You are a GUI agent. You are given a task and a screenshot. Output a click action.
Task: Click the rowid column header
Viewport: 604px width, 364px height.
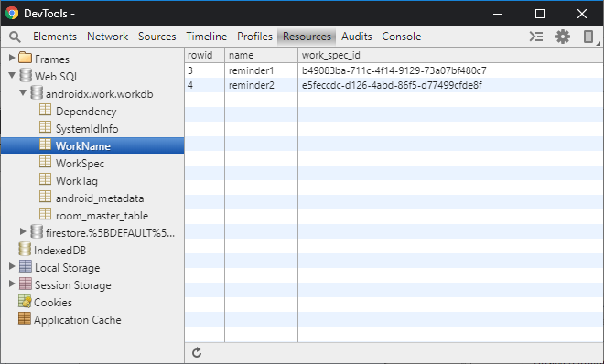click(205, 55)
